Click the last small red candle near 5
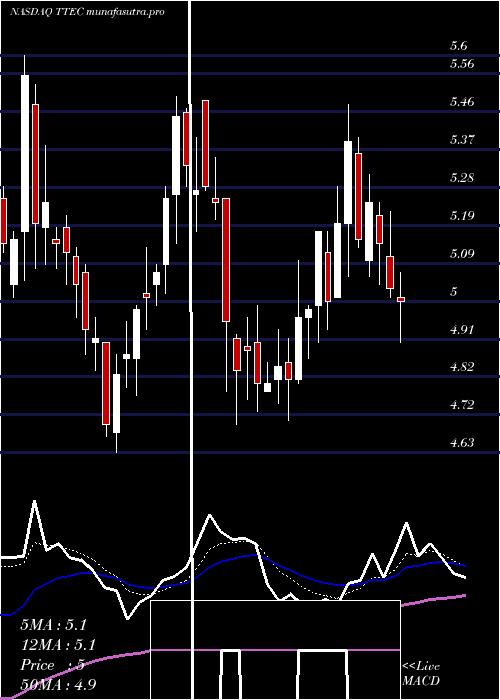Screen dimensions: 500x700 point(401,300)
